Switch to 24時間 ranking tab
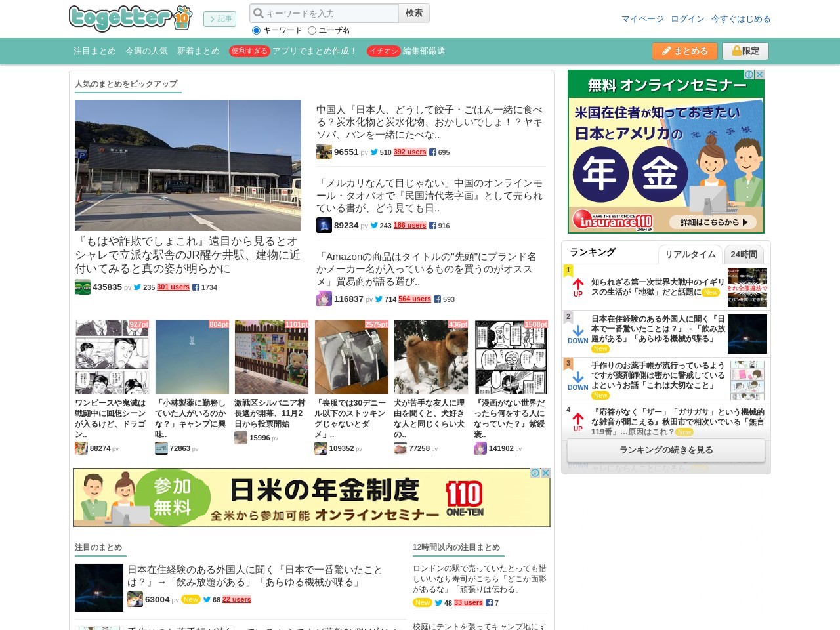840x630 pixels. (744, 255)
